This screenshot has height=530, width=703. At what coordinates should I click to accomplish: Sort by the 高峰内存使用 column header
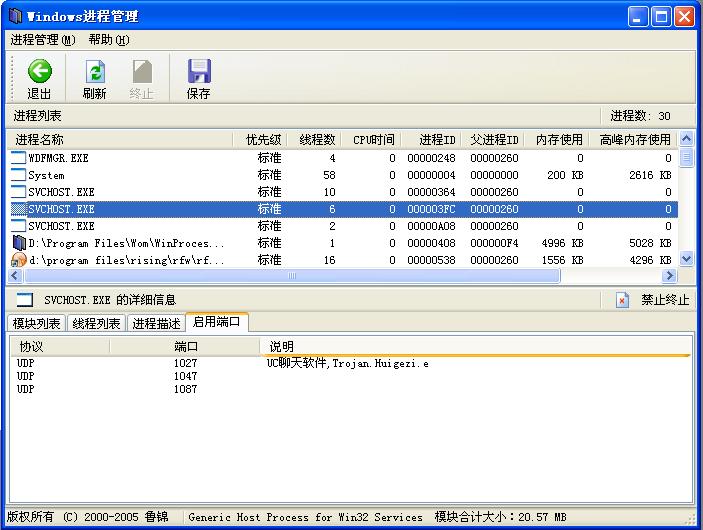[x=633, y=140]
